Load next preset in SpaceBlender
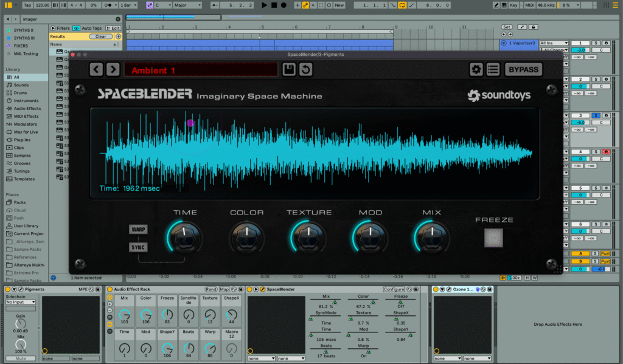The width and height of the screenshot is (623, 364). [x=113, y=69]
